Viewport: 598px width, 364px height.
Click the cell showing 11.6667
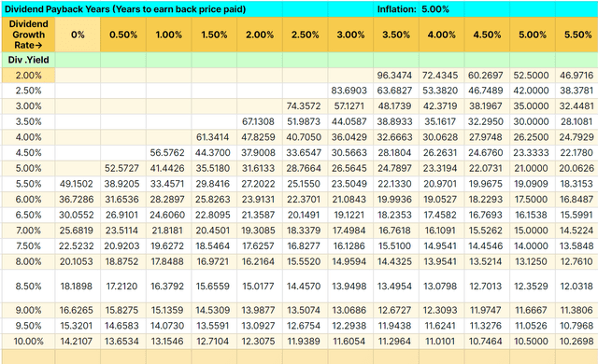(x=533, y=310)
